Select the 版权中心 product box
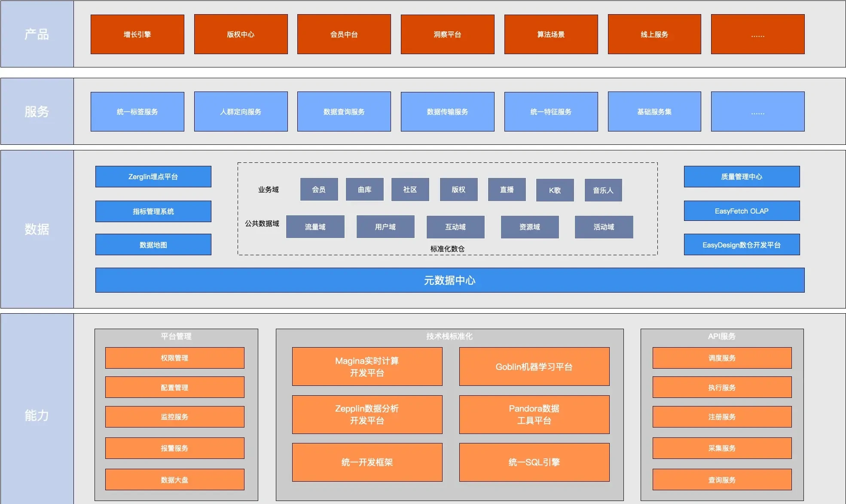Screen dimensions: 846x504 tap(241, 34)
